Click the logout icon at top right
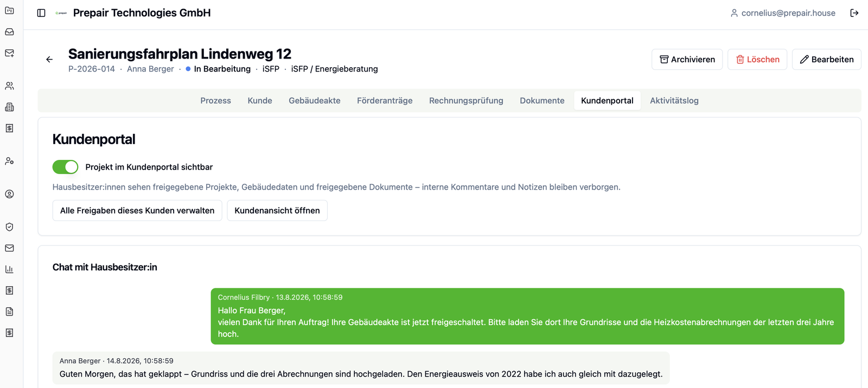 (x=854, y=13)
